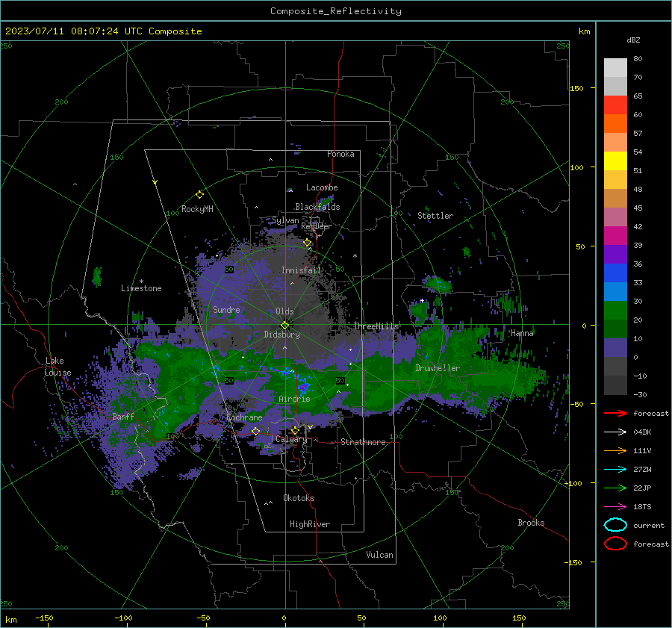Select the orange 111V arrow legend icon
672x628 pixels.
click(x=615, y=450)
